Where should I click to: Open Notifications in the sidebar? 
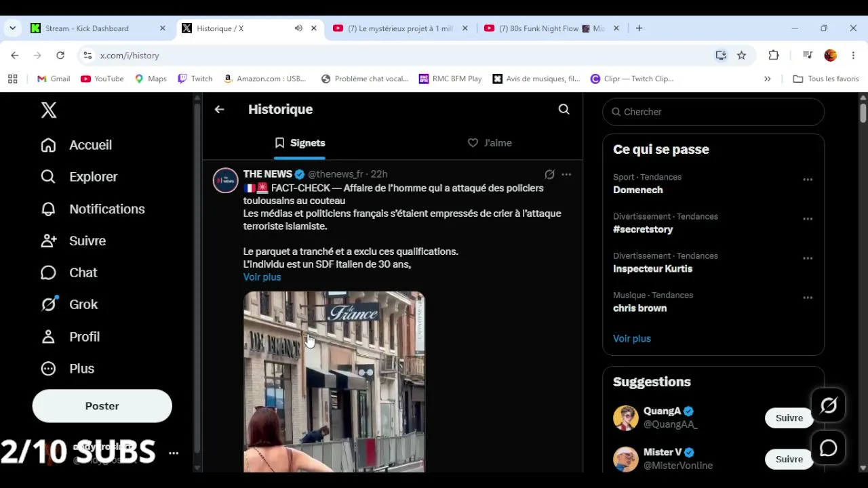coord(93,209)
